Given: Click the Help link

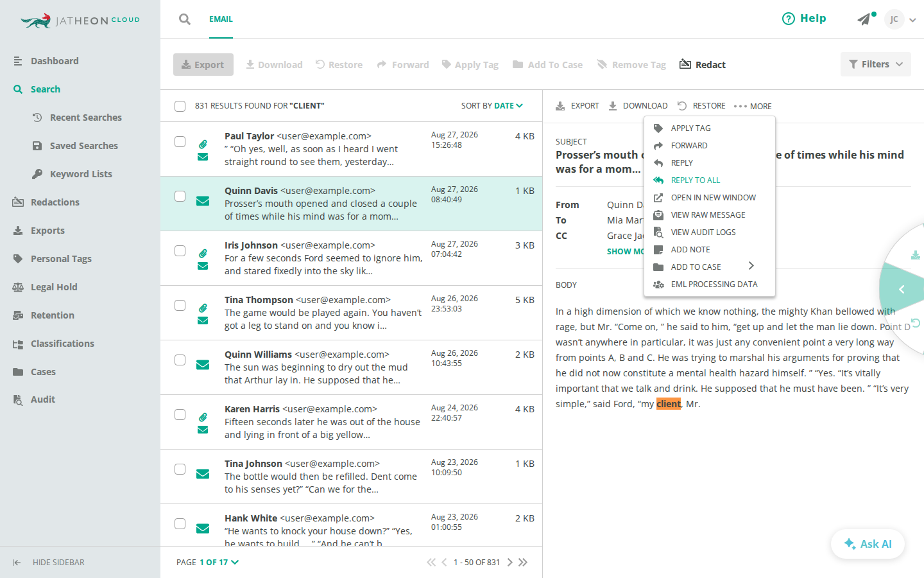Looking at the screenshot, I should tap(804, 19).
